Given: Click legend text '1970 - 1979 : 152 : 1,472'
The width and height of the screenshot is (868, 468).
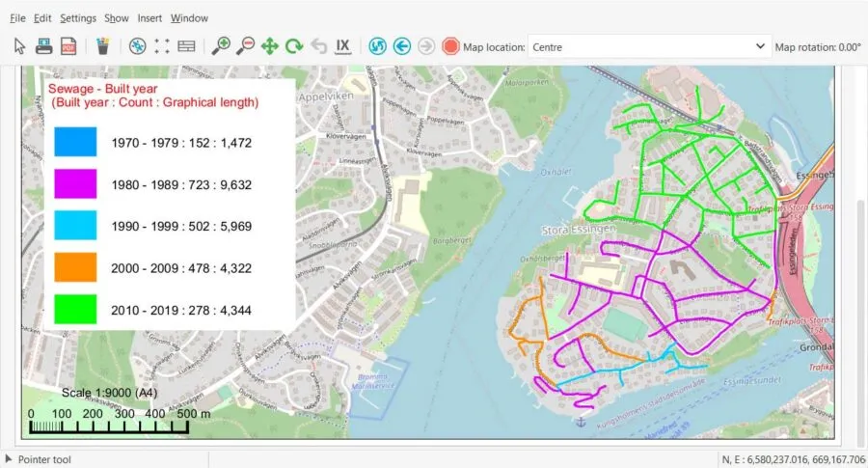Looking at the screenshot, I should pyautogui.click(x=181, y=143).
